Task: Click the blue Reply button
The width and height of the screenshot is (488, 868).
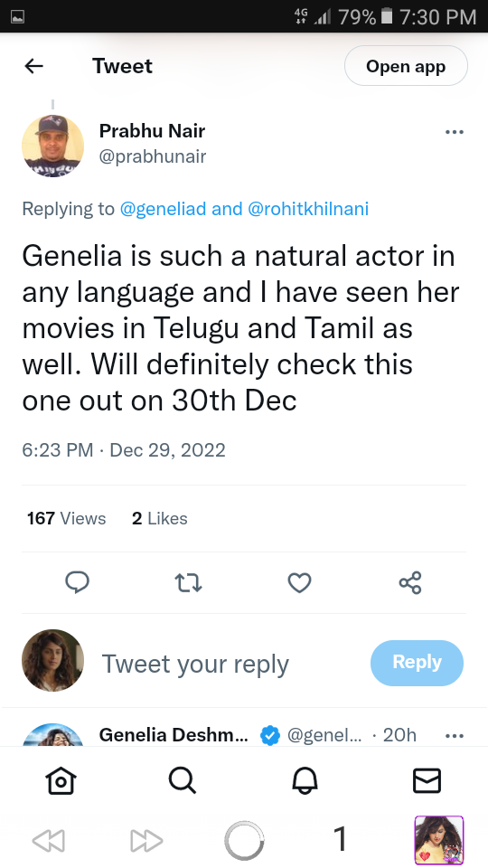Action: 417,663
